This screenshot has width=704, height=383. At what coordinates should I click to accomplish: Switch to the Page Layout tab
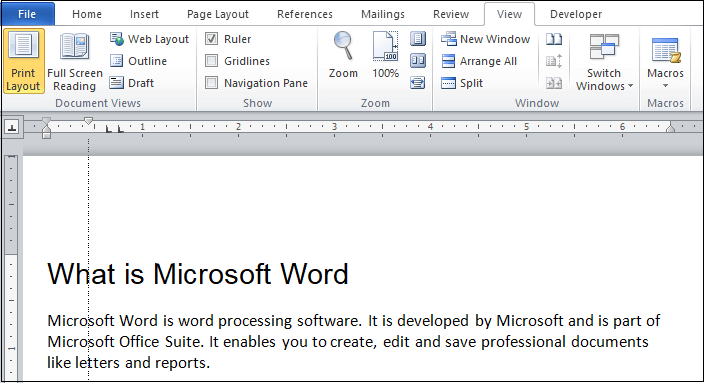pos(218,14)
